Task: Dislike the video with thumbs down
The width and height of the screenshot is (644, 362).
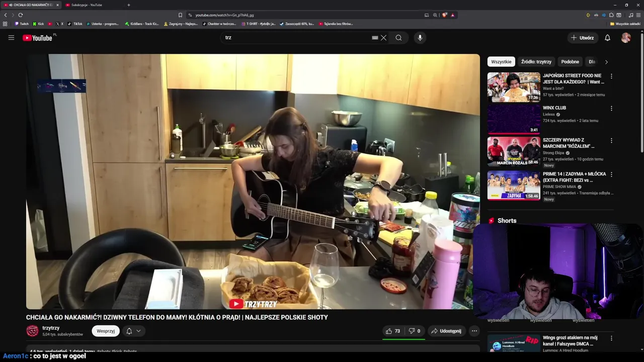Action: pyautogui.click(x=415, y=331)
